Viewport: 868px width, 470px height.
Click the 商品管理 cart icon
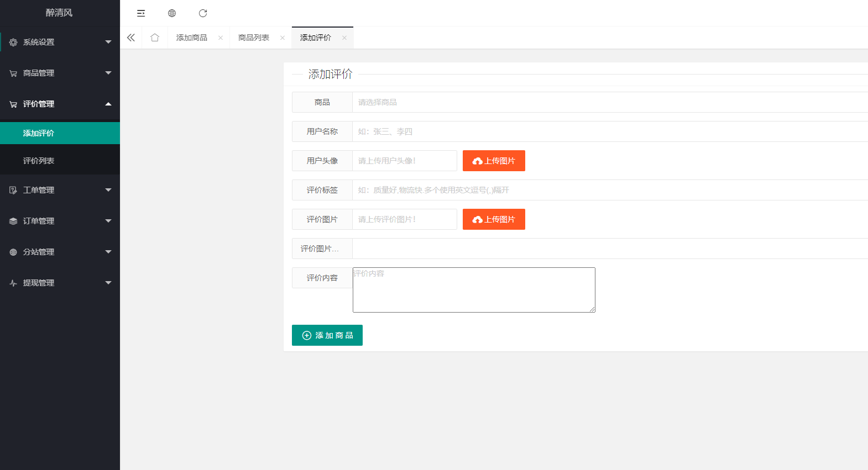click(13, 73)
